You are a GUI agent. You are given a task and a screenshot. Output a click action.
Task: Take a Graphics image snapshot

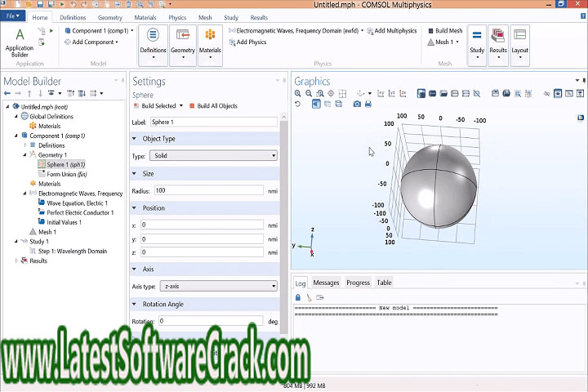(x=357, y=104)
